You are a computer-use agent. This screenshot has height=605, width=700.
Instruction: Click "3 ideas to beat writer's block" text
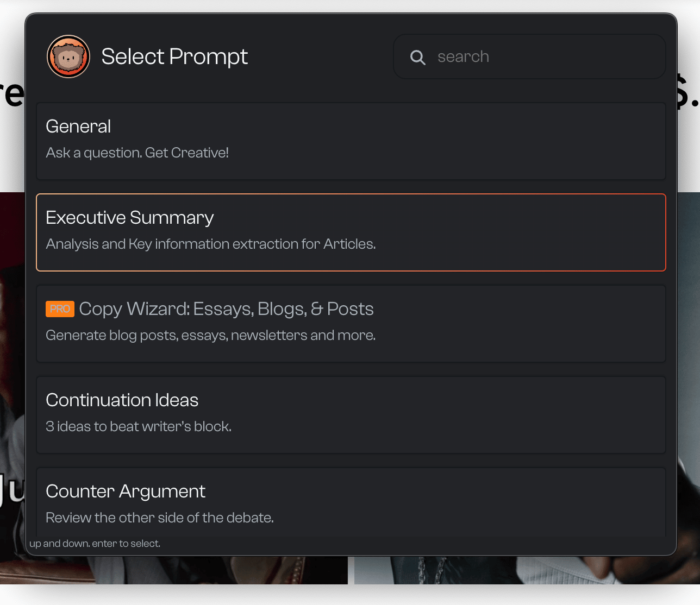pyautogui.click(x=139, y=426)
